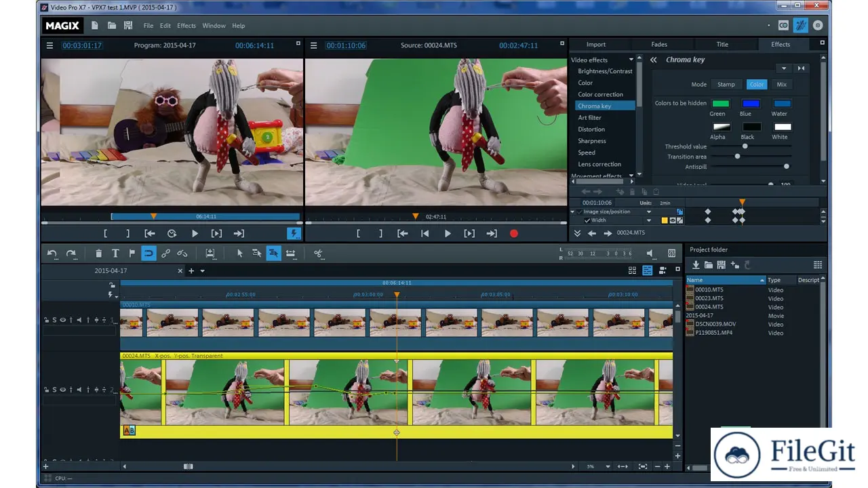
Task: Click the New project page icon
Action: click(95, 26)
